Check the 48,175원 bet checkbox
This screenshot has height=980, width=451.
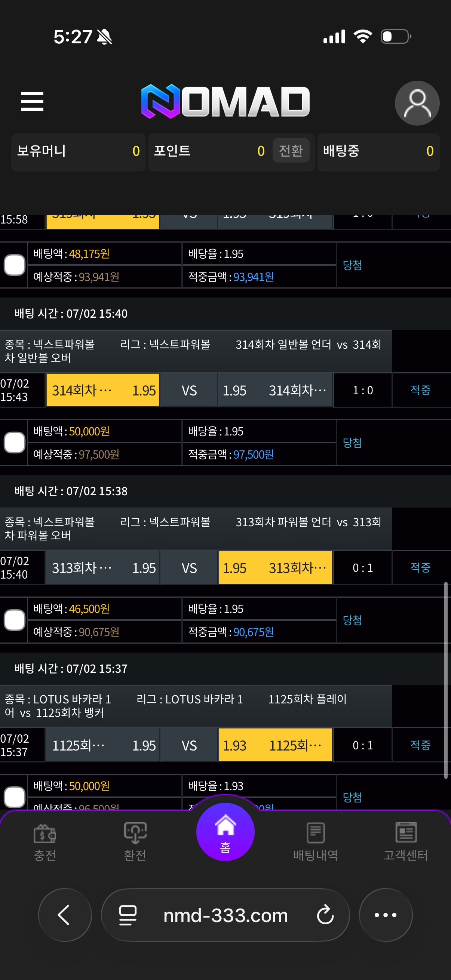point(15,265)
